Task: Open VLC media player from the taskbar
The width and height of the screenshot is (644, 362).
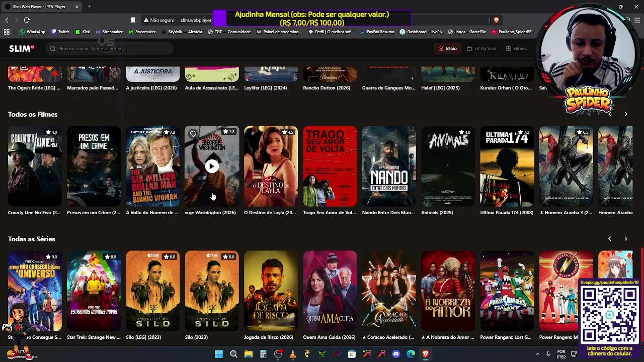Action: (292, 354)
